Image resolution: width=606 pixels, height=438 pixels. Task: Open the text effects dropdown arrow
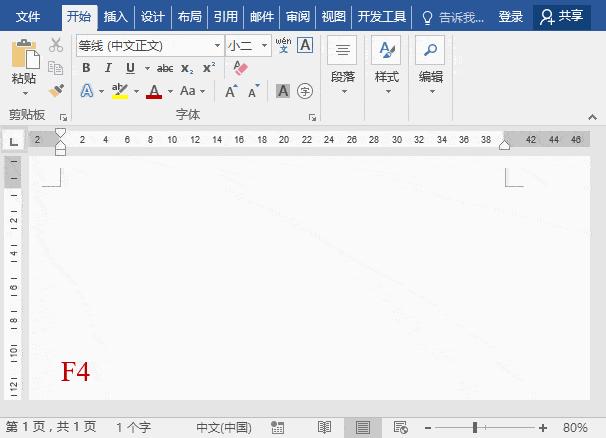pyautogui.click(x=101, y=92)
